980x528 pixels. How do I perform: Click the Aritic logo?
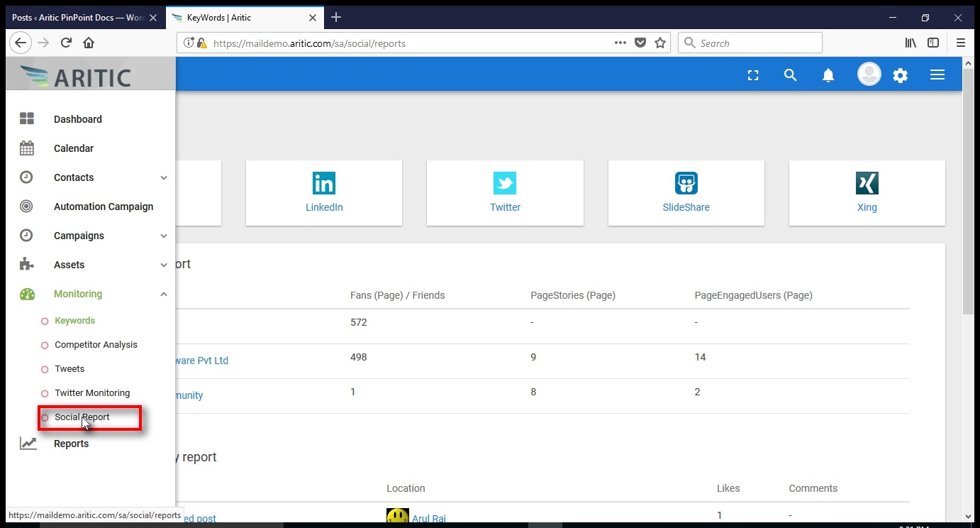coord(76,75)
